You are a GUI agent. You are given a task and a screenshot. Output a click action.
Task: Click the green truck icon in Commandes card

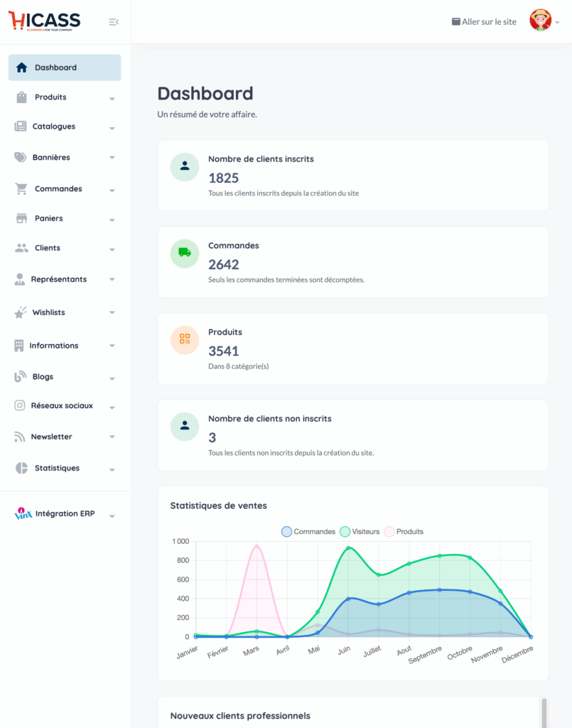tap(185, 252)
